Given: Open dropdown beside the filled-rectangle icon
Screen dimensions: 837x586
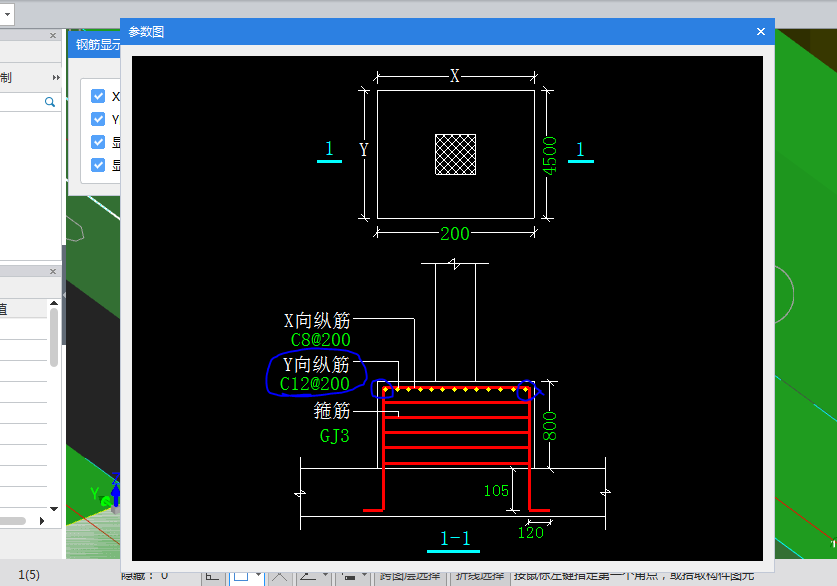Looking at the screenshot, I should click(x=364, y=575).
